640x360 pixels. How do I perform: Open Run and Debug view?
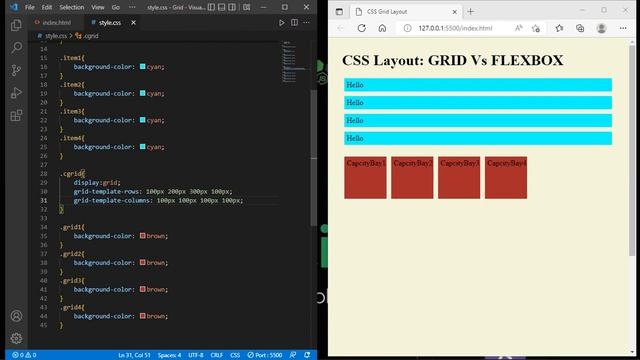pyautogui.click(x=16, y=93)
